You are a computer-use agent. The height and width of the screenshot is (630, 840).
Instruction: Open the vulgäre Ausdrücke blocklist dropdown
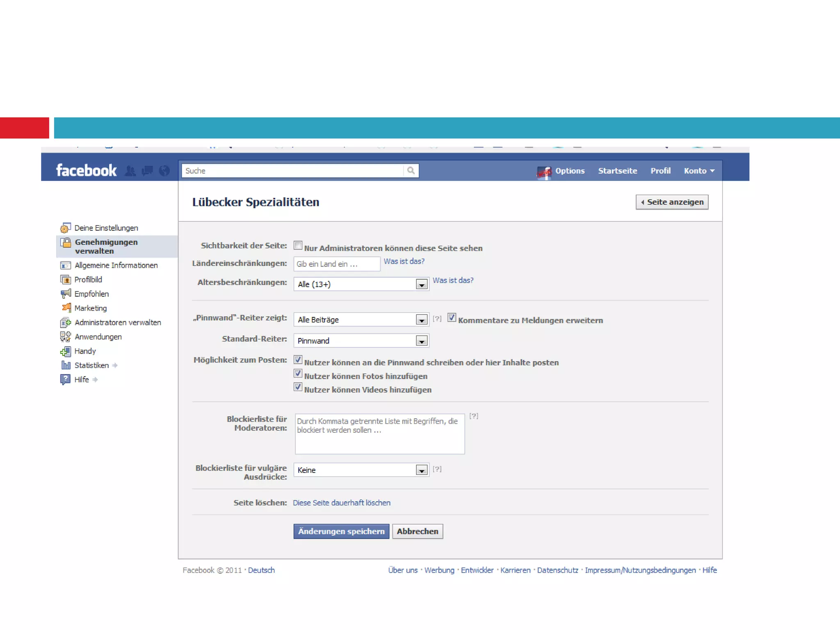point(422,470)
